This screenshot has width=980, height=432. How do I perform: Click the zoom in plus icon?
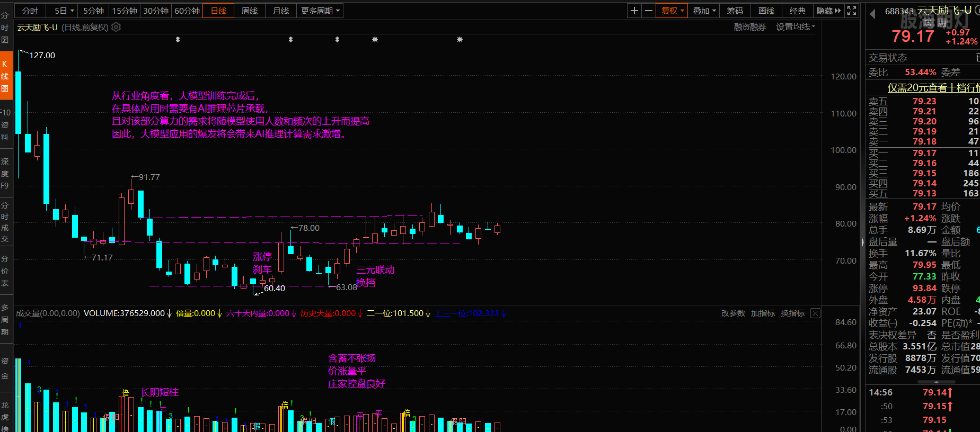click(x=634, y=11)
